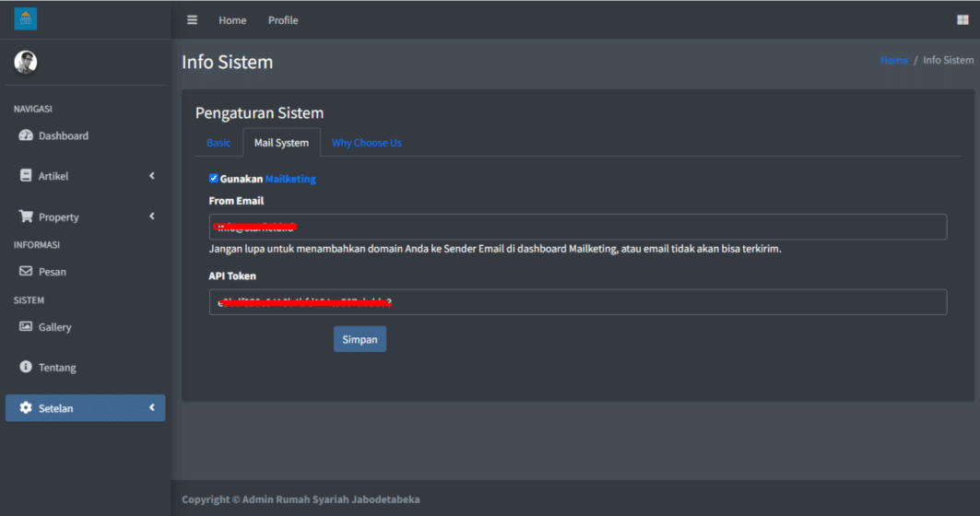Switch to the Basic tab

(218, 143)
